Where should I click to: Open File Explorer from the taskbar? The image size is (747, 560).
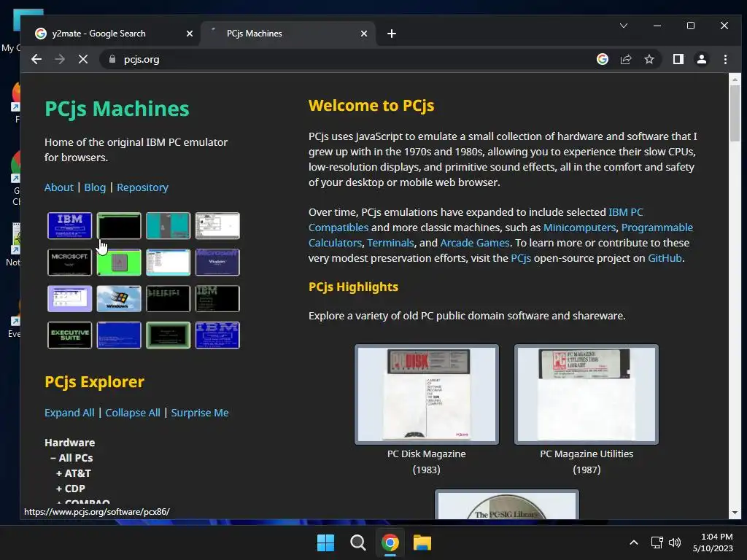pyautogui.click(x=422, y=542)
